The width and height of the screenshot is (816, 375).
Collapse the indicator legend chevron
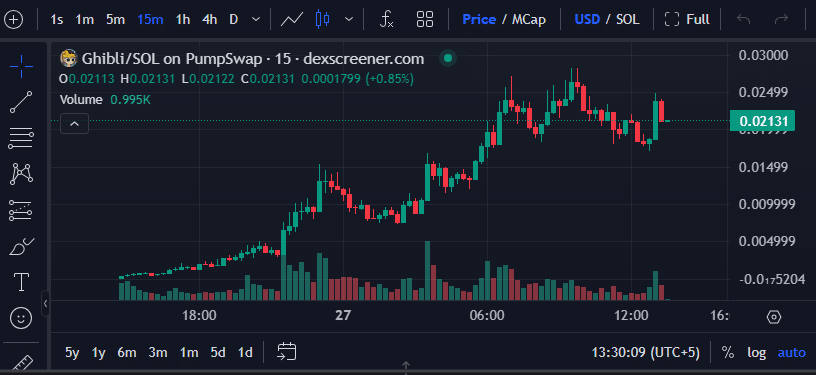(74, 123)
